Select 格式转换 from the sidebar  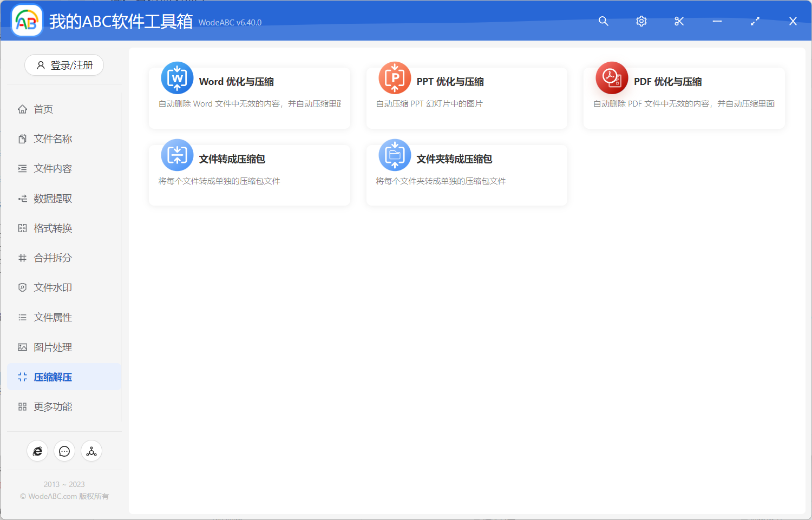tap(51, 228)
